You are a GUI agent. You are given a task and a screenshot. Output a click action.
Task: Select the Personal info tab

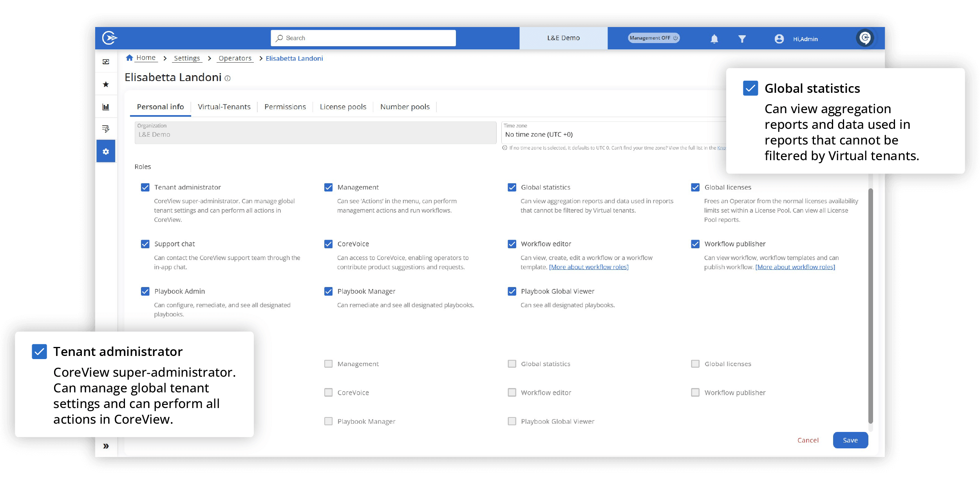click(160, 107)
